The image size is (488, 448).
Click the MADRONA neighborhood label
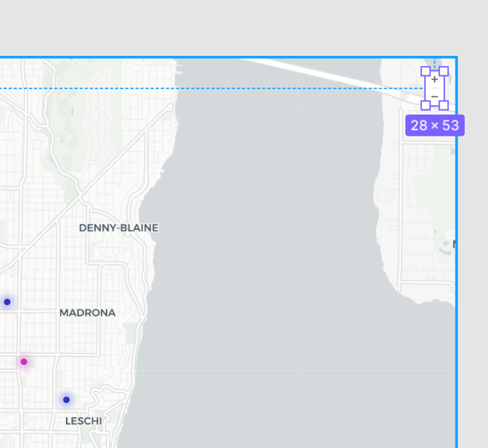coord(87,313)
